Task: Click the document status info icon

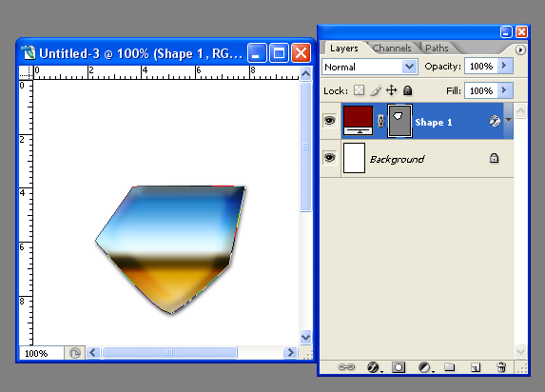Action: click(x=75, y=353)
